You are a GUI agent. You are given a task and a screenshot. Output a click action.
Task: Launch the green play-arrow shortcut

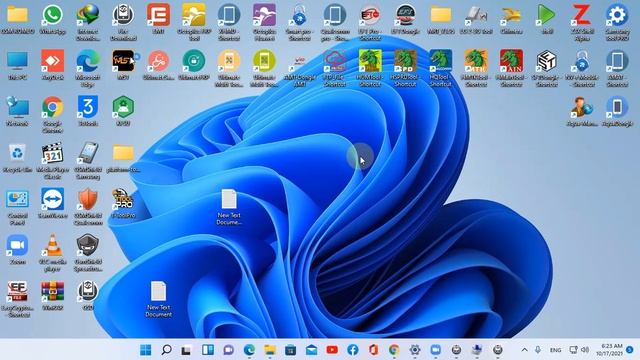pyautogui.click(x=546, y=15)
